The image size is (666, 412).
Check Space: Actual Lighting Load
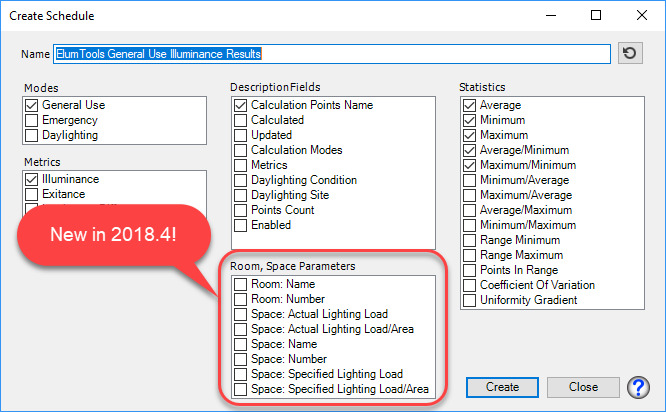click(x=240, y=314)
